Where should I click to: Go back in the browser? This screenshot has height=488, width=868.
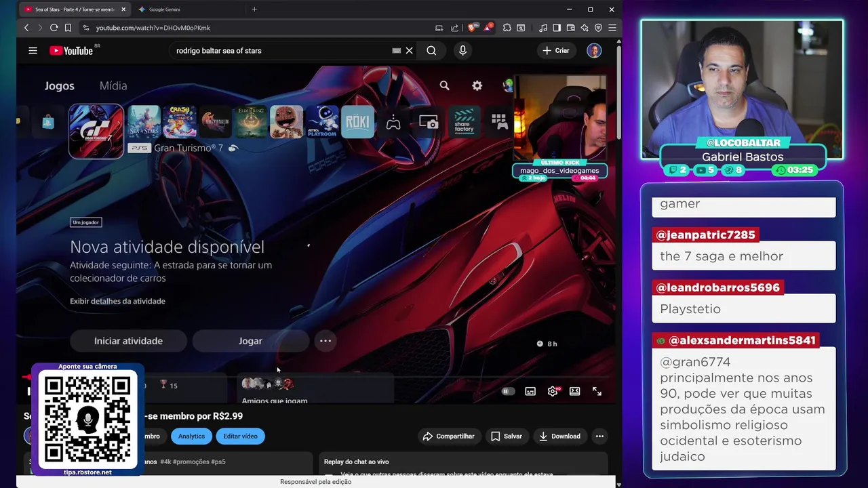(x=26, y=28)
